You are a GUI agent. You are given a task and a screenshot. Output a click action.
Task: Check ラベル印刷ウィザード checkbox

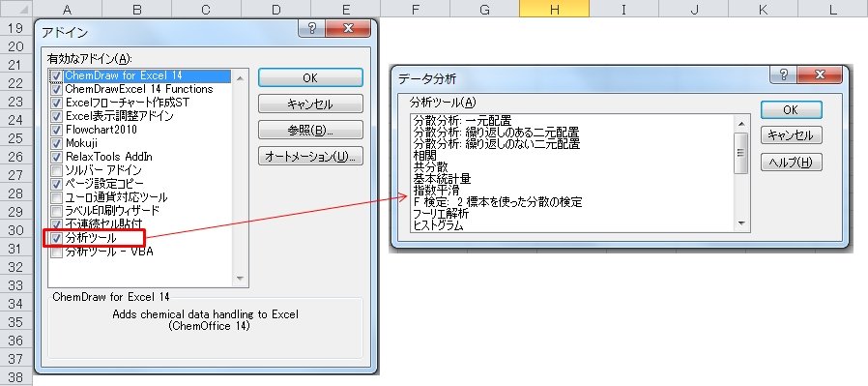click(x=56, y=211)
